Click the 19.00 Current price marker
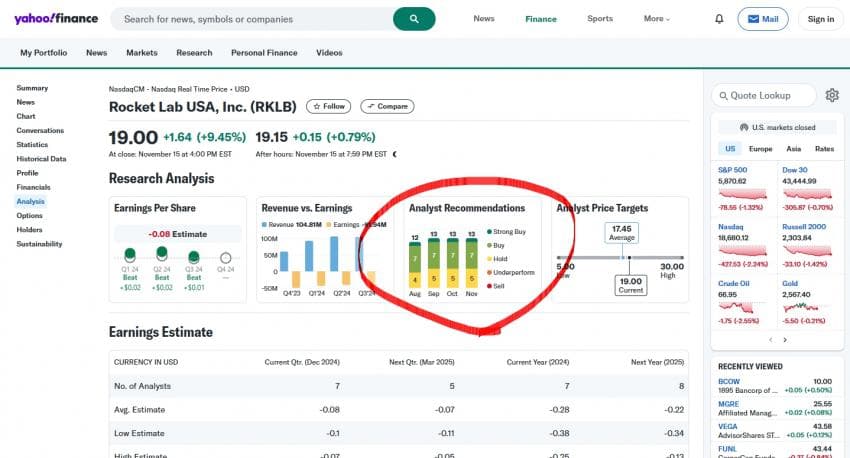This screenshot has width=850, height=458. tap(630, 285)
